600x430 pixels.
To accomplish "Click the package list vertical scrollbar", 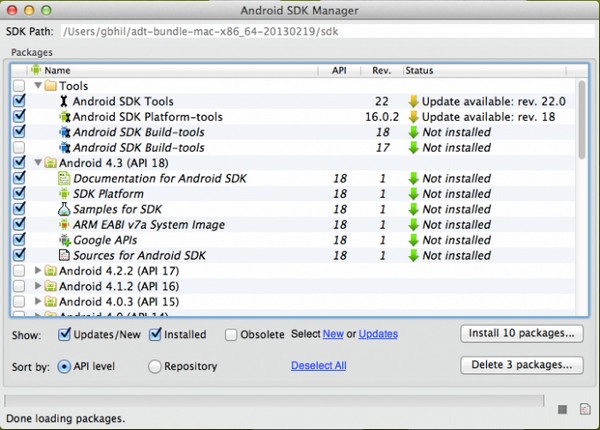I will pos(582,119).
